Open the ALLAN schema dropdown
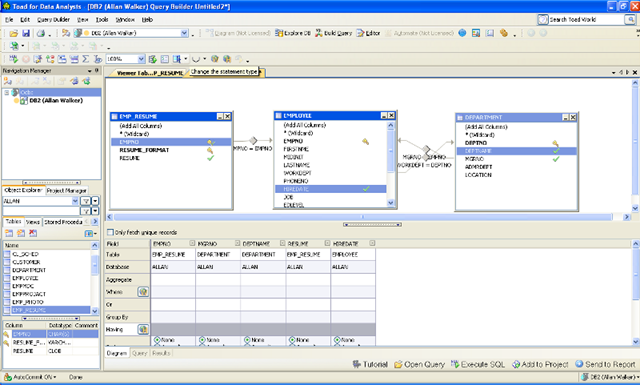The height and width of the screenshot is (385, 640). pyautogui.click(x=75, y=201)
